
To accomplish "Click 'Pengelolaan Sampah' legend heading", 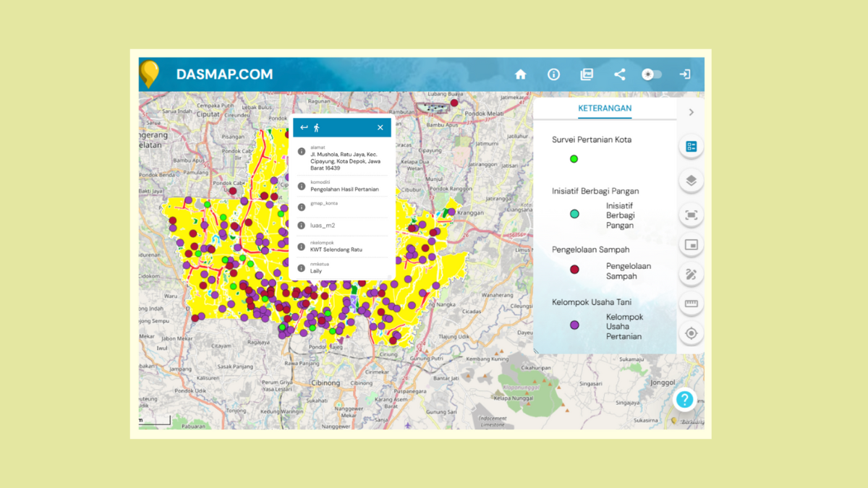I will [x=590, y=249].
